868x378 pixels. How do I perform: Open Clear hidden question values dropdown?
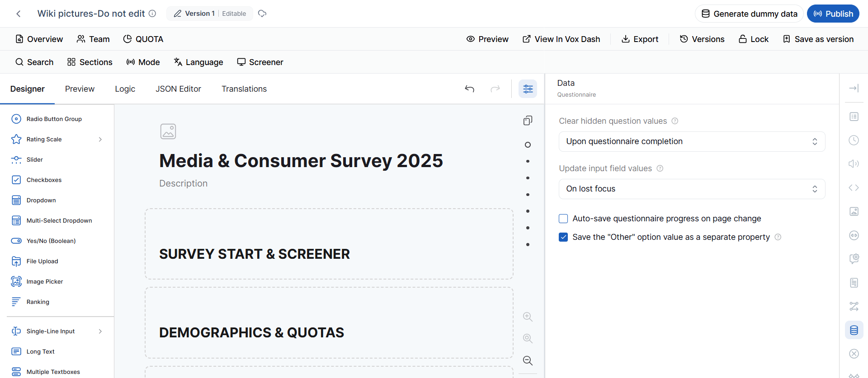tap(692, 141)
